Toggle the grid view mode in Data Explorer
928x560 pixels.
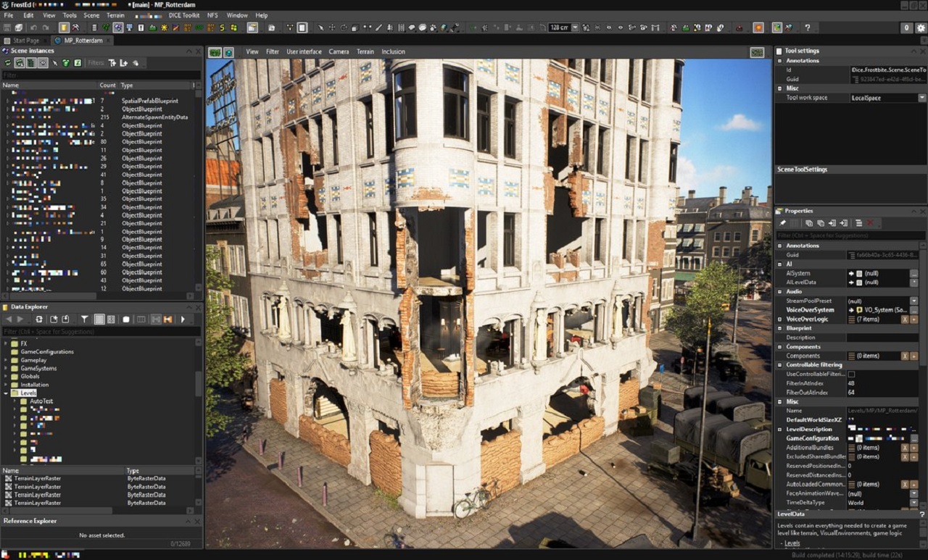tap(111, 319)
